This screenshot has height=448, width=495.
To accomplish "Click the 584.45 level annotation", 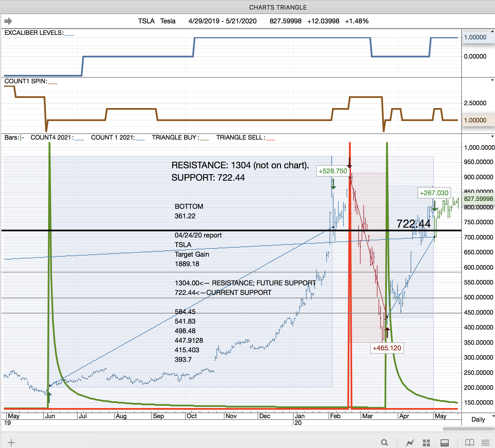I will click(185, 312).
